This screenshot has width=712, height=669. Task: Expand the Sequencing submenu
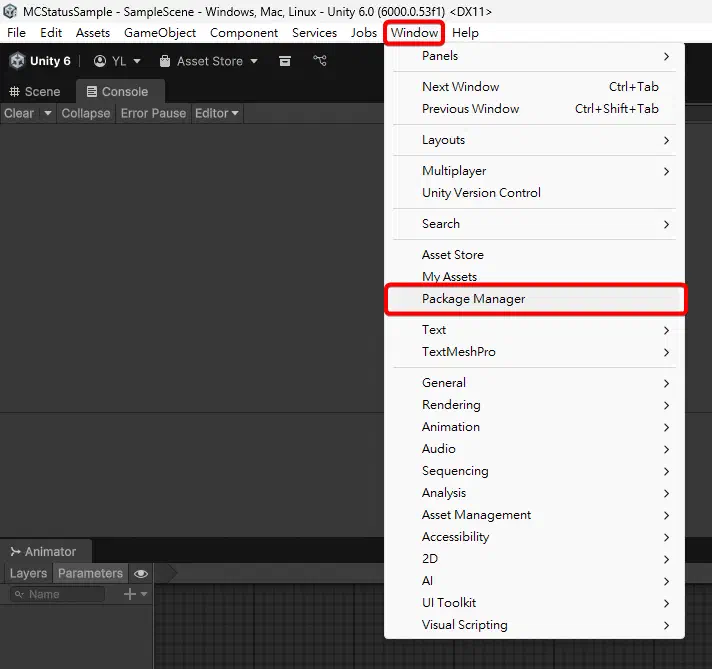pyautogui.click(x=534, y=471)
